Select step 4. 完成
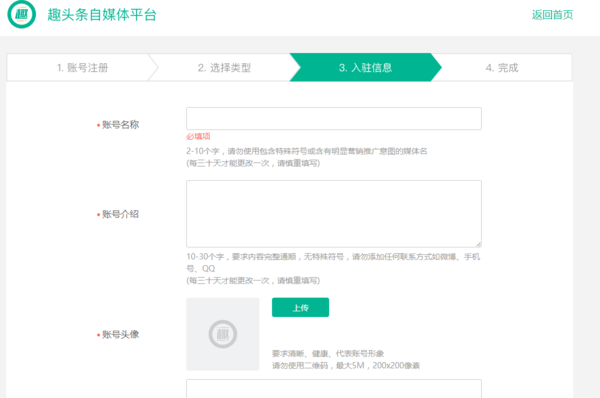This screenshot has height=398, width=600. coord(502,68)
